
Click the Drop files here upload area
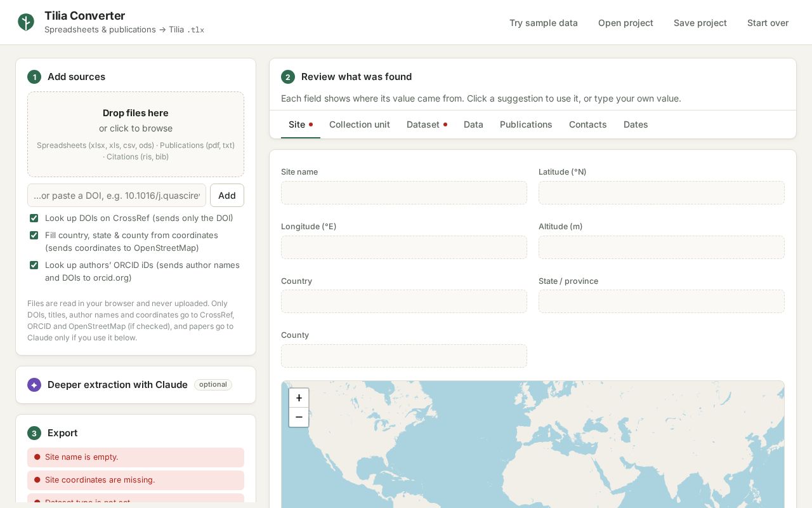coord(136,135)
